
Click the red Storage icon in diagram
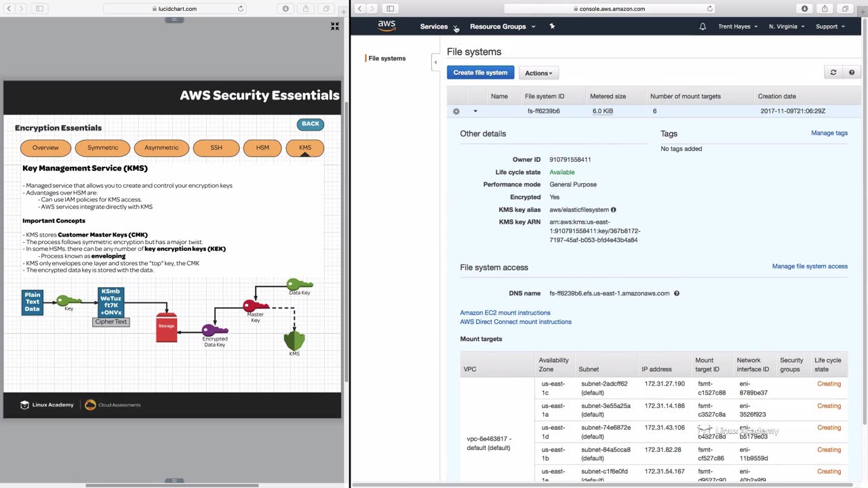(x=166, y=327)
